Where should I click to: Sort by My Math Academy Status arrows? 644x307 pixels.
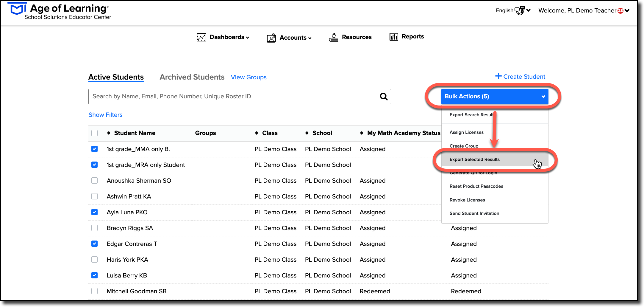362,133
